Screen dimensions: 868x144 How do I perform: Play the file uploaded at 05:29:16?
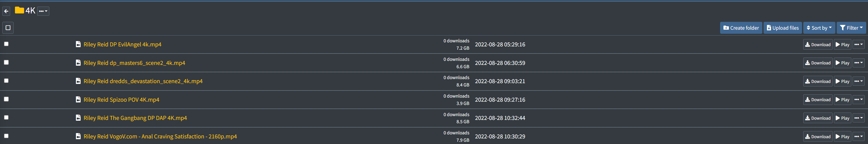coord(842,45)
